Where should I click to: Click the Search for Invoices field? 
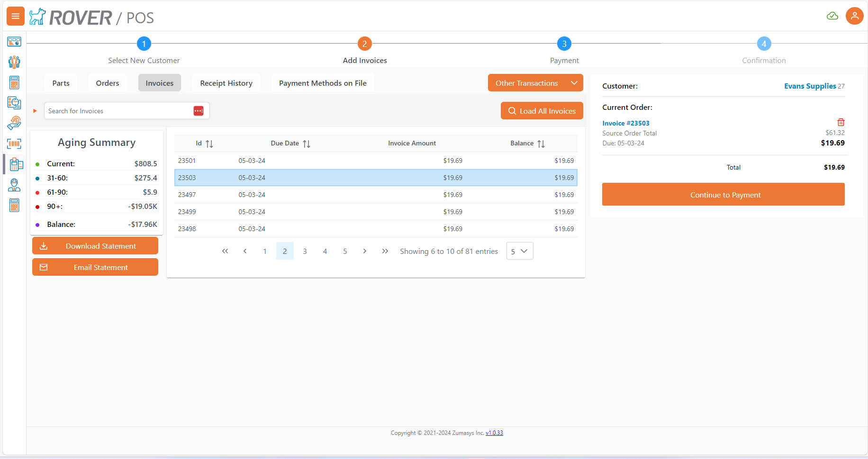(x=118, y=111)
